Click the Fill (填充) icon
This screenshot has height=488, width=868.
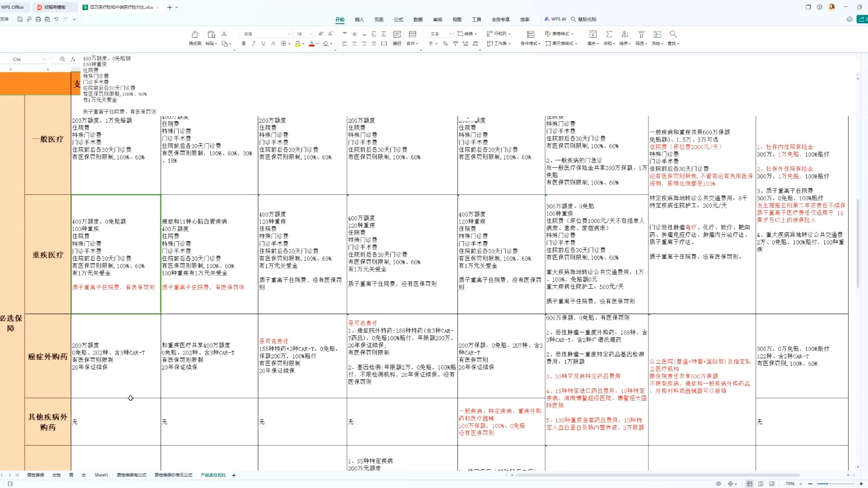[593, 34]
